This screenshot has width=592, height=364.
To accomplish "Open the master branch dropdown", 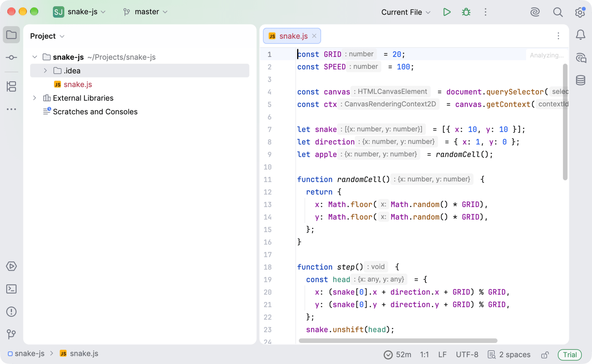I will (x=145, y=12).
